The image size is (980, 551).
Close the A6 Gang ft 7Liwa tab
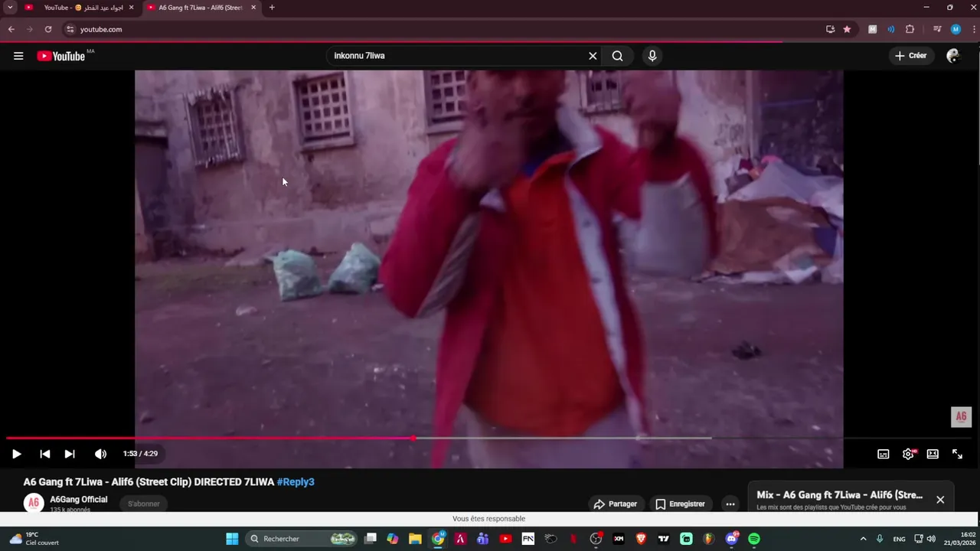(253, 8)
